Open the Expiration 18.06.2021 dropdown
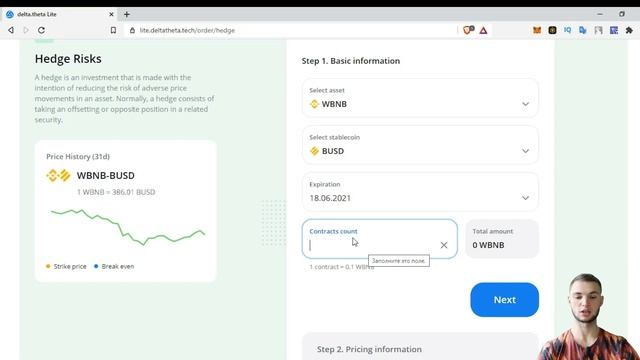 click(x=420, y=192)
